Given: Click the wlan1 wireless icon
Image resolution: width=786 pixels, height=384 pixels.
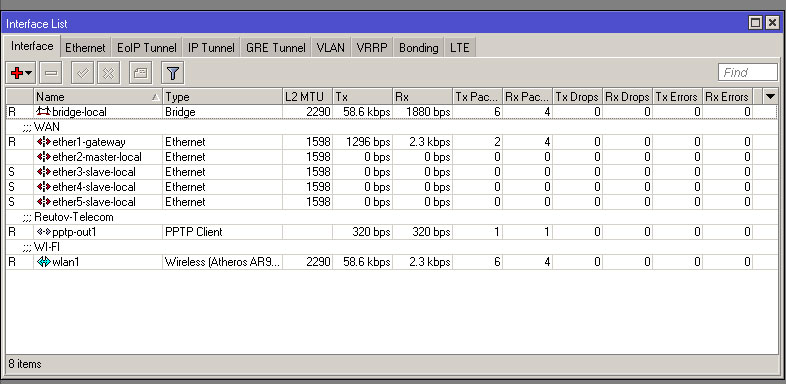Looking at the screenshot, I should pyautogui.click(x=44, y=262).
